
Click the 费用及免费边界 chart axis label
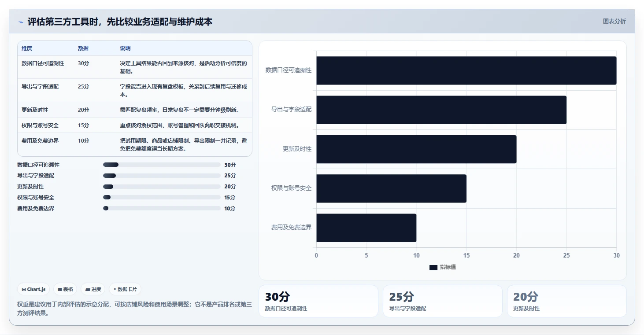(291, 227)
